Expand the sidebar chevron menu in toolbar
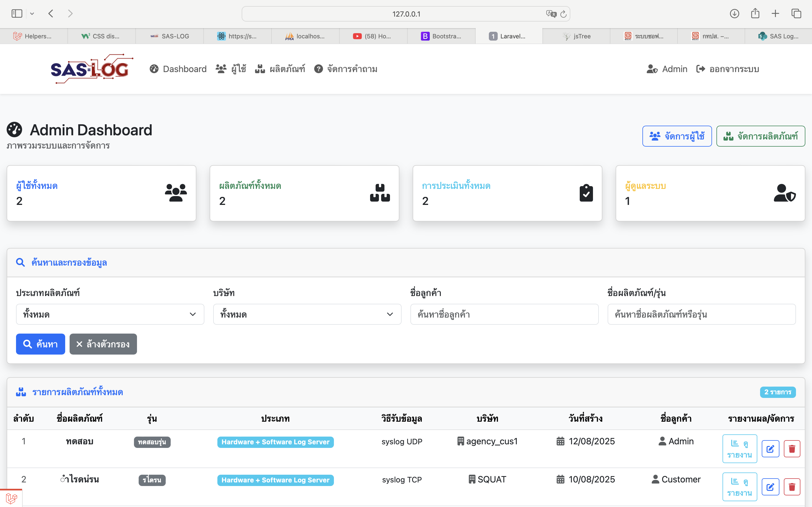The height and width of the screenshot is (507, 812). 32,14
